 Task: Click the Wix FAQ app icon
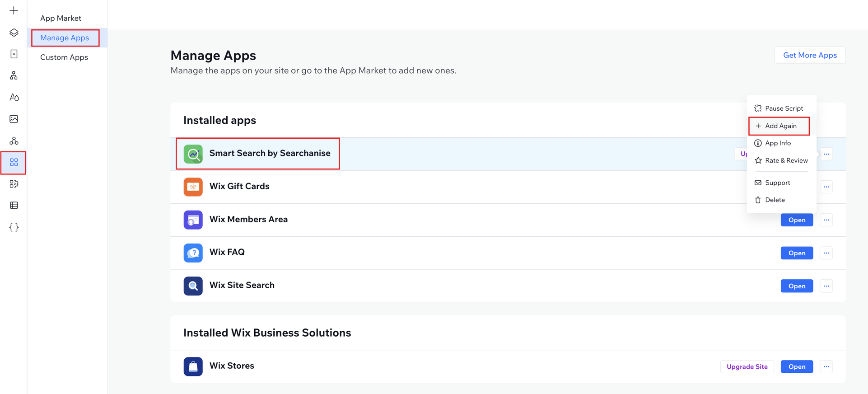click(x=193, y=253)
